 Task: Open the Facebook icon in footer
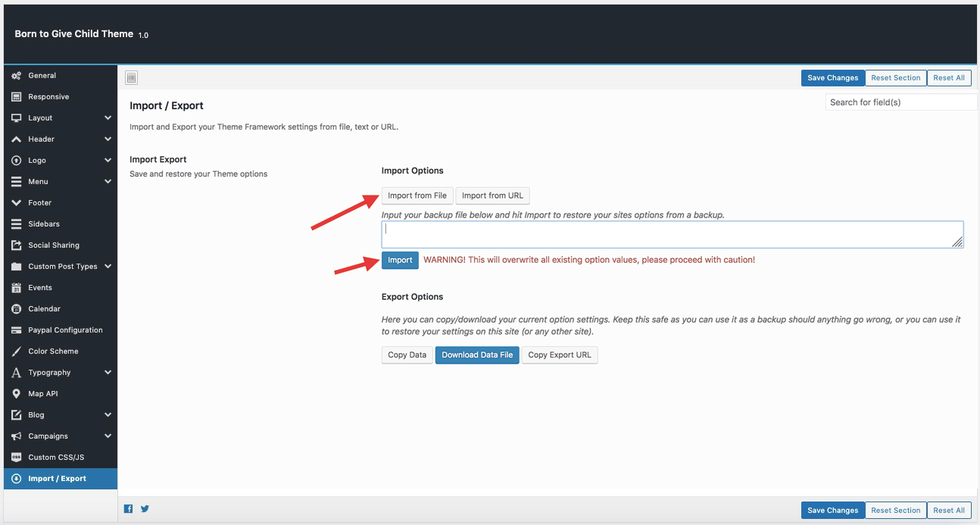point(128,509)
